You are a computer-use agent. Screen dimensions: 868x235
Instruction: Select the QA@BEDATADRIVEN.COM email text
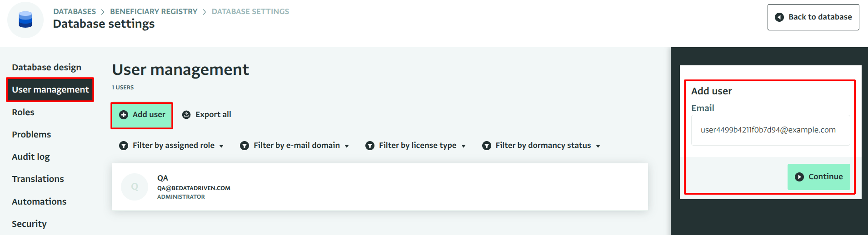click(194, 188)
